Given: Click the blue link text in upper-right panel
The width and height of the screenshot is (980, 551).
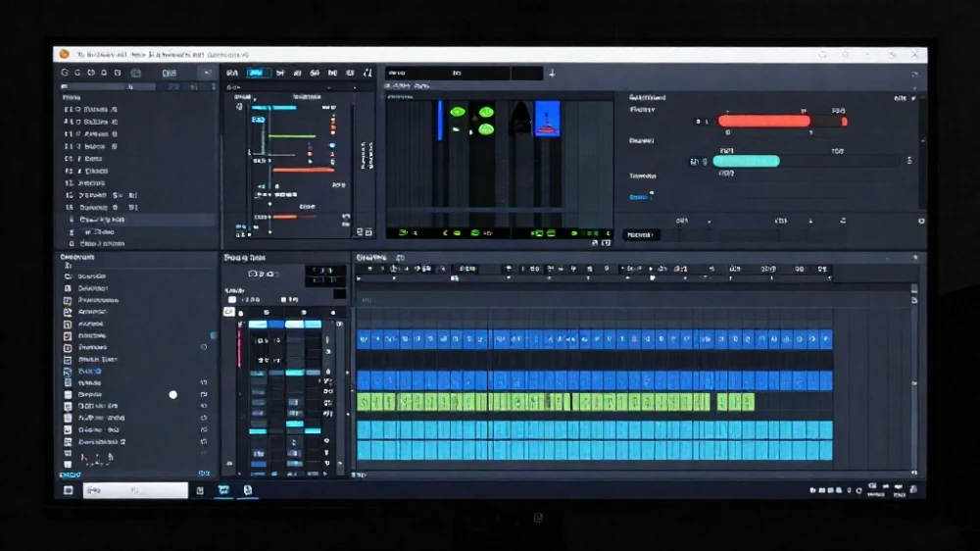Looking at the screenshot, I should pyautogui.click(x=638, y=197).
